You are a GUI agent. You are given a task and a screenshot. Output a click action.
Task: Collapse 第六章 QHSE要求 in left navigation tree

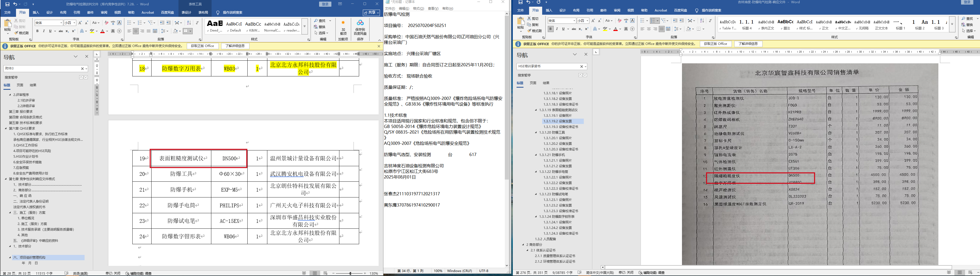[6, 129]
